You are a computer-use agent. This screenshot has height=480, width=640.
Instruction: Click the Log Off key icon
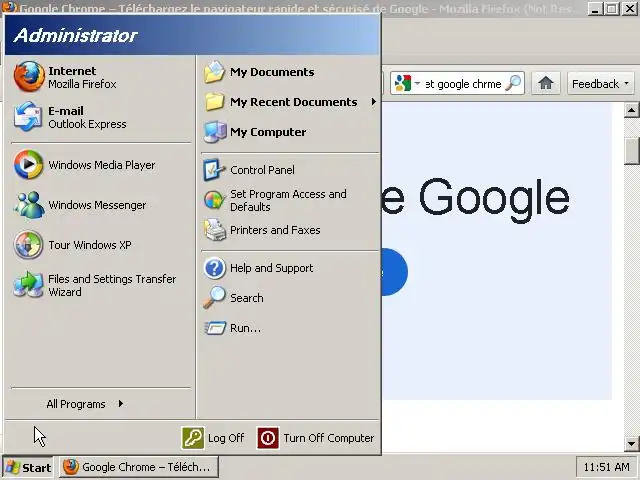point(193,438)
